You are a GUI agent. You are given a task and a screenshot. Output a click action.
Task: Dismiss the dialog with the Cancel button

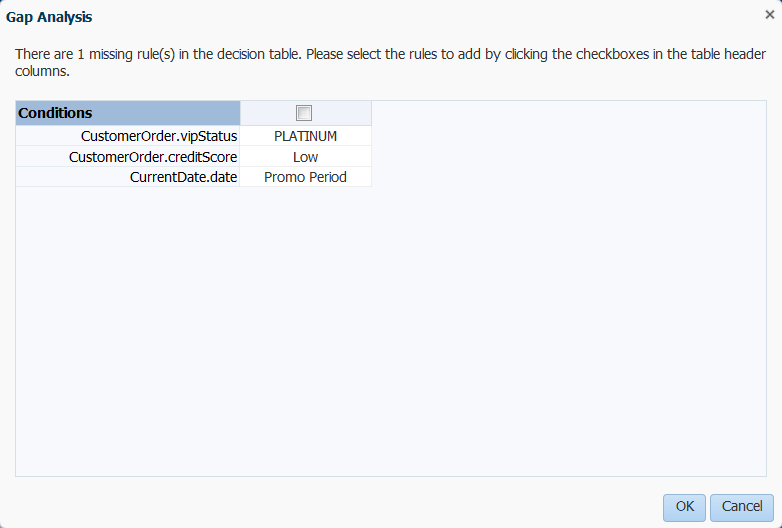point(742,507)
